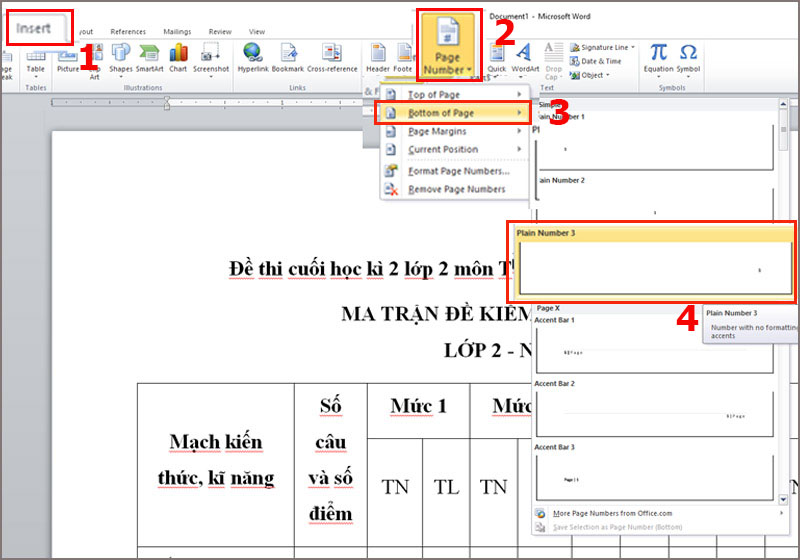Expand the Object dropdown arrow
The image size is (800, 560).
click(608, 75)
